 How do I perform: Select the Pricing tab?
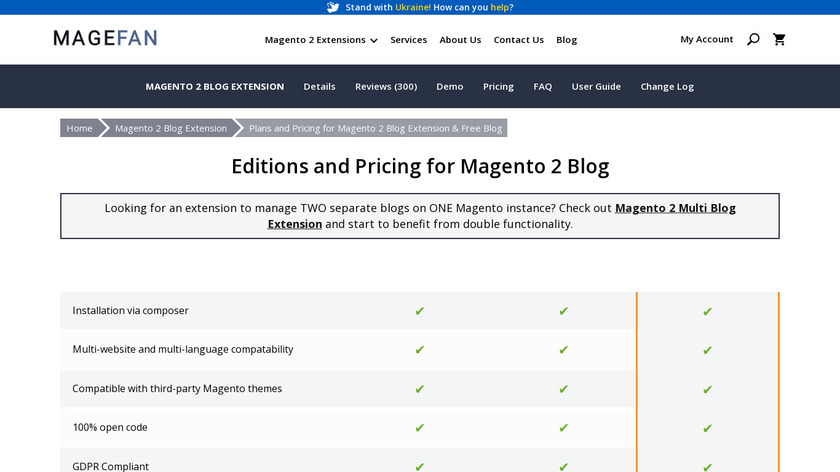point(498,87)
